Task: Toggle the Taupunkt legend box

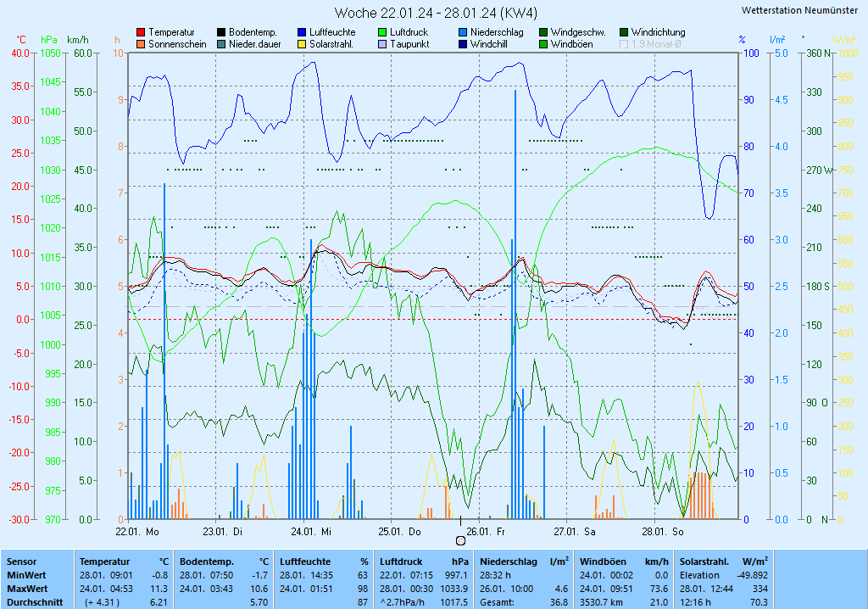Action: click(382, 44)
